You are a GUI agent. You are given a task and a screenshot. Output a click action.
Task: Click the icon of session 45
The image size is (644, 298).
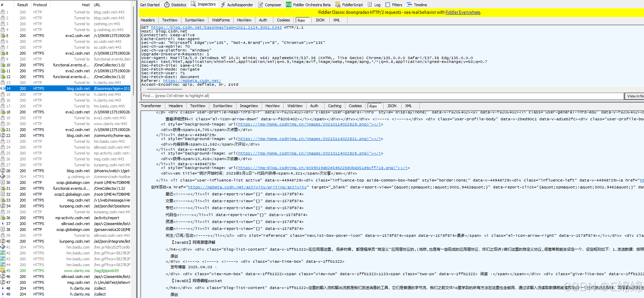coord(3,271)
